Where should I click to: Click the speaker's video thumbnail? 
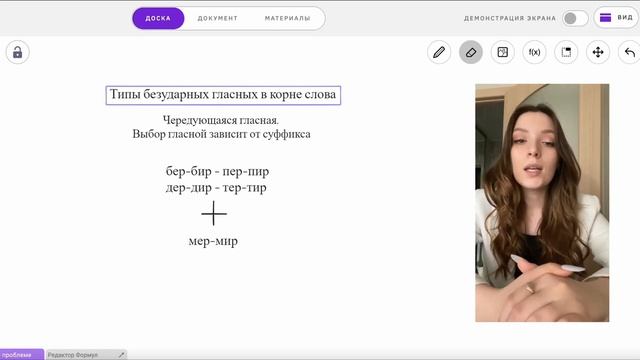click(542, 203)
